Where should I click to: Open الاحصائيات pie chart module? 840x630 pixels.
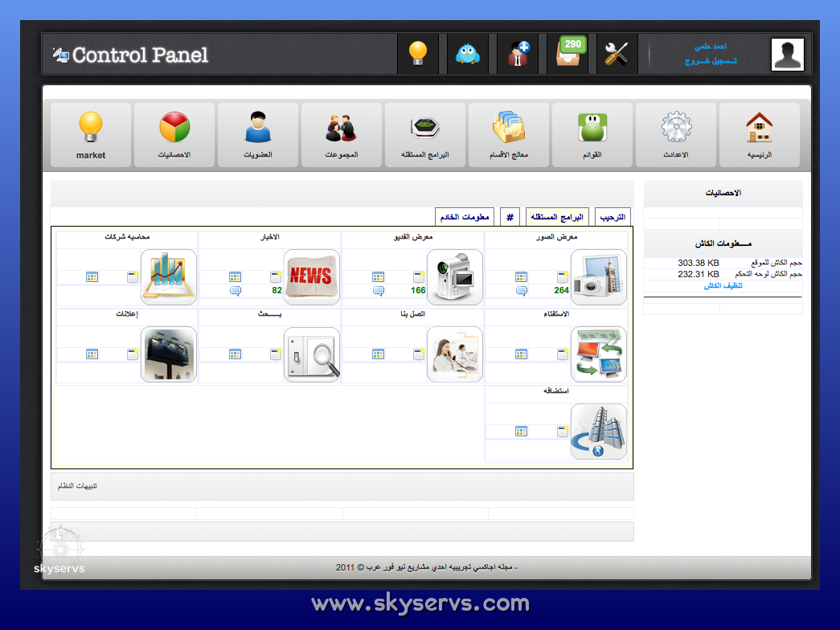point(174,134)
